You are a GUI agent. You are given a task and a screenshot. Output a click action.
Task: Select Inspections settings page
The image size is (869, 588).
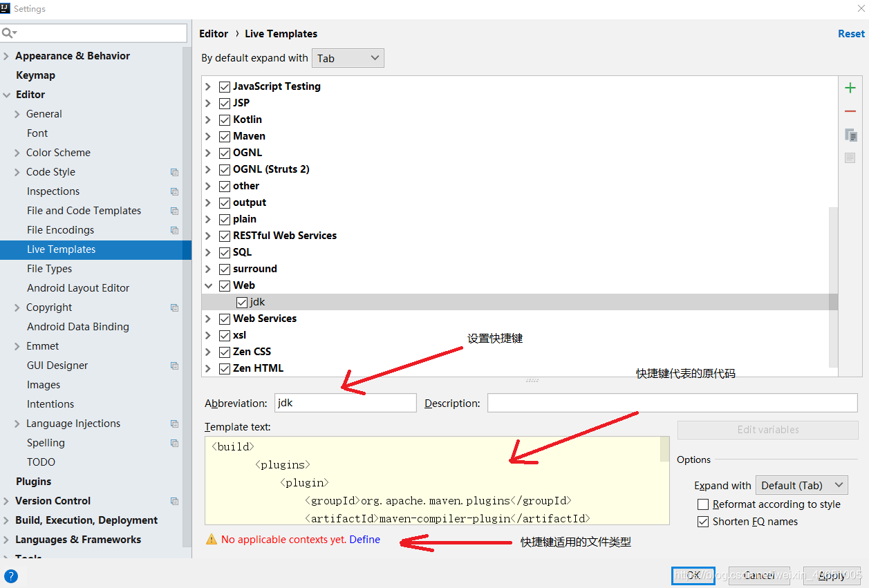[x=53, y=191]
